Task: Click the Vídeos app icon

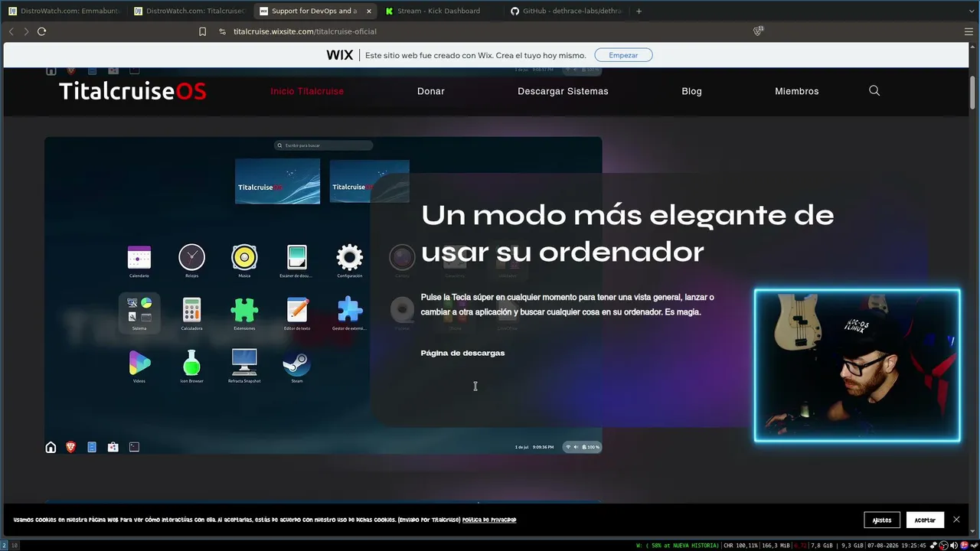Action: click(139, 363)
